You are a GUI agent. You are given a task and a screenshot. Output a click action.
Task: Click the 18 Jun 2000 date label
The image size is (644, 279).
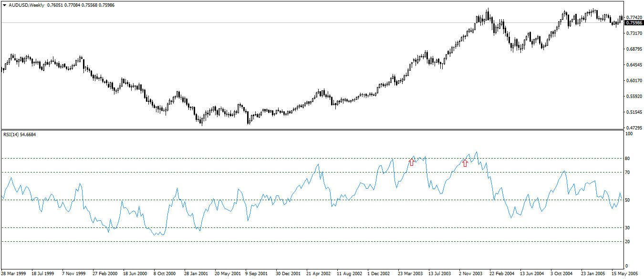click(135, 274)
